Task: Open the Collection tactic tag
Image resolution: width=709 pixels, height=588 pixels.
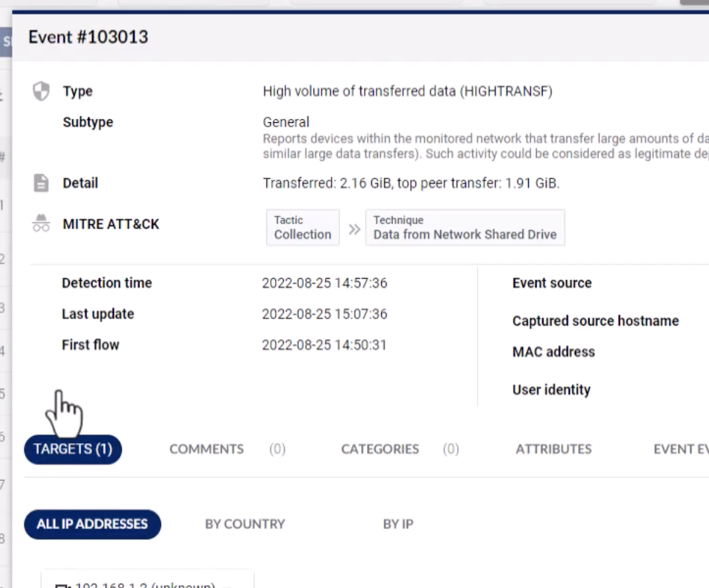Action: pyautogui.click(x=302, y=228)
